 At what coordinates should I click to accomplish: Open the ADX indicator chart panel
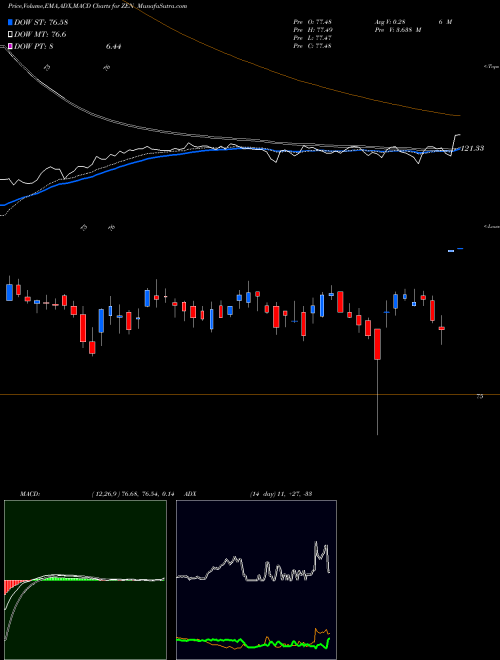(256, 580)
